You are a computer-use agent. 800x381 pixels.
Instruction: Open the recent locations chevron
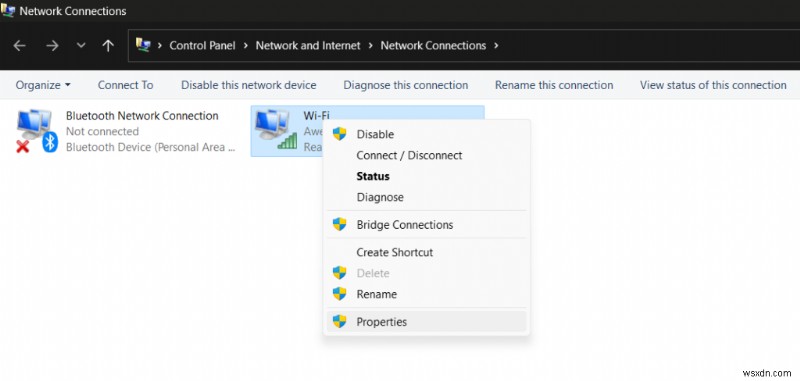click(x=81, y=46)
